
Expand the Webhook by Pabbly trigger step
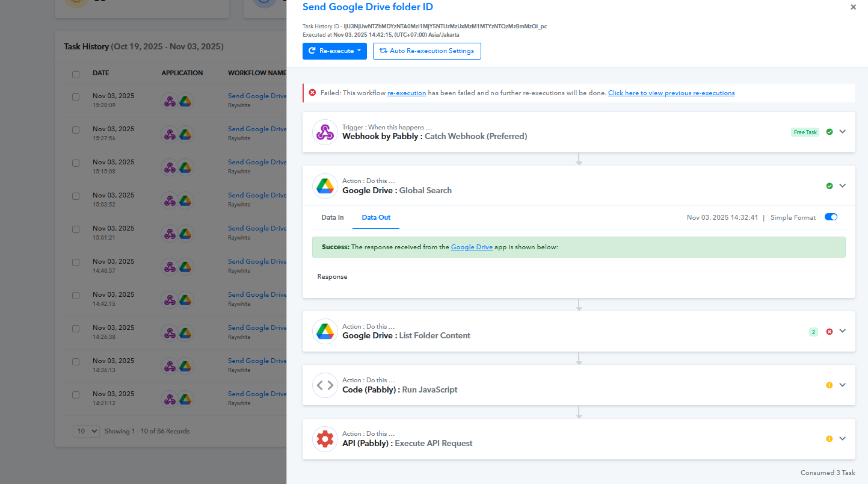[843, 132]
